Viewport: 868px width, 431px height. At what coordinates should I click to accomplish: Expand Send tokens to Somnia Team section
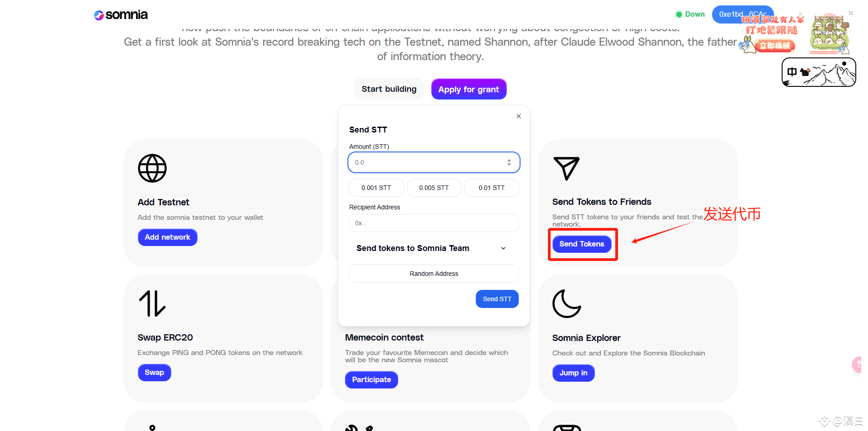click(434, 248)
